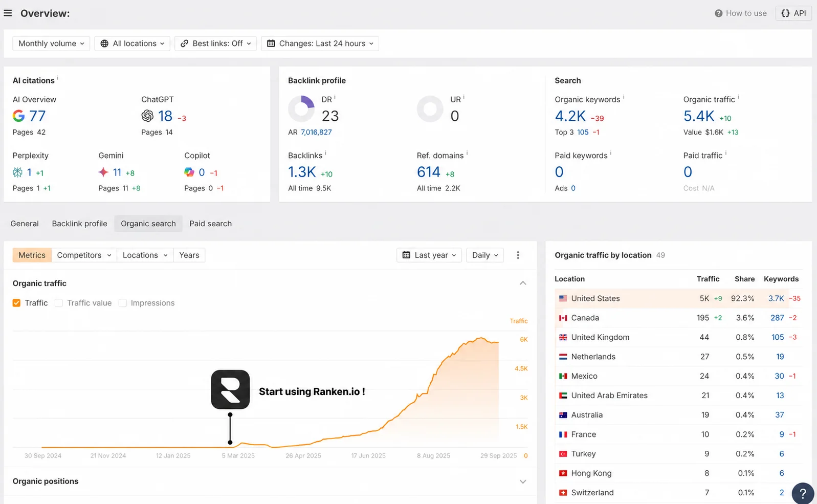Click the Canada flag icon
Screen dimensions: 817x504
563,318
